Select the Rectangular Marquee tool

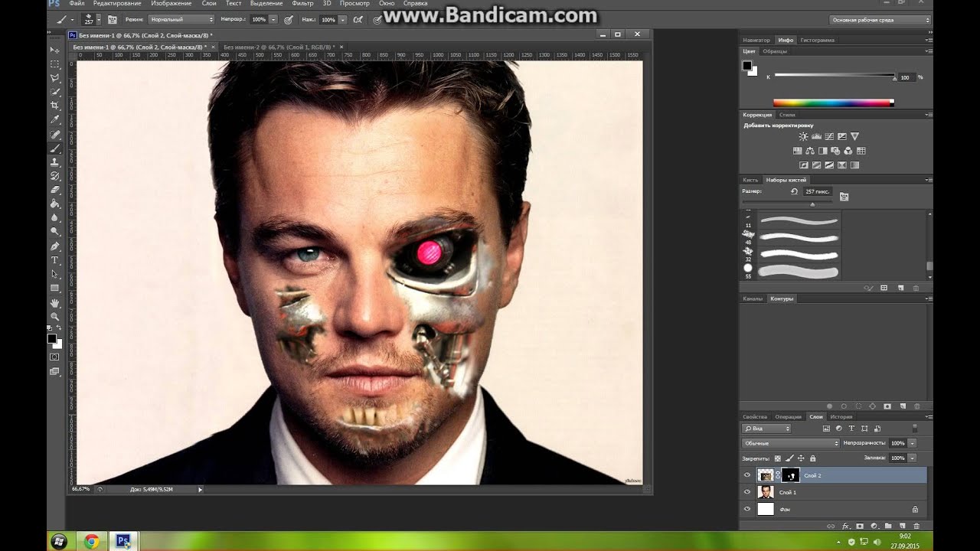coord(54,64)
